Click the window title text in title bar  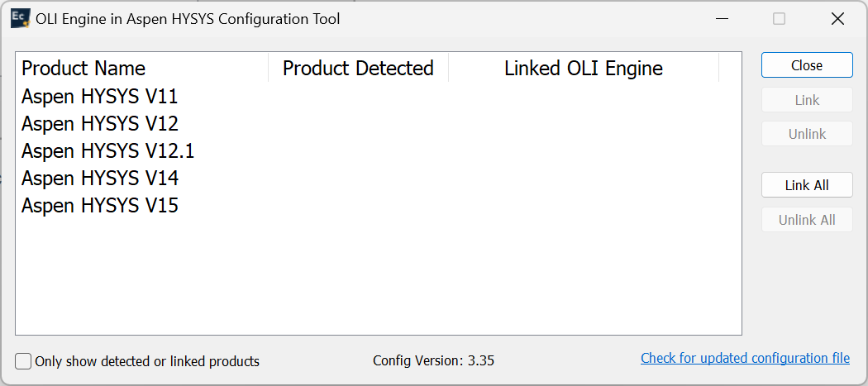(x=188, y=19)
